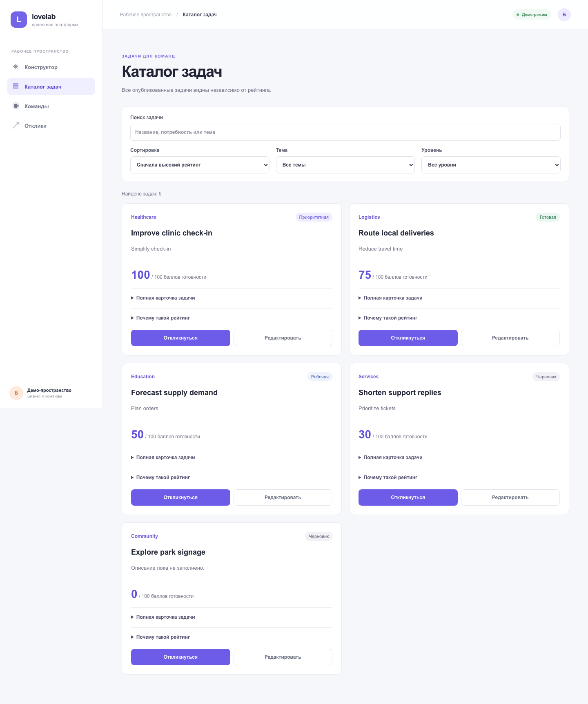The height and width of the screenshot is (704, 588).
Task: Click Редактировать on Explore park signage
Action: (x=283, y=657)
